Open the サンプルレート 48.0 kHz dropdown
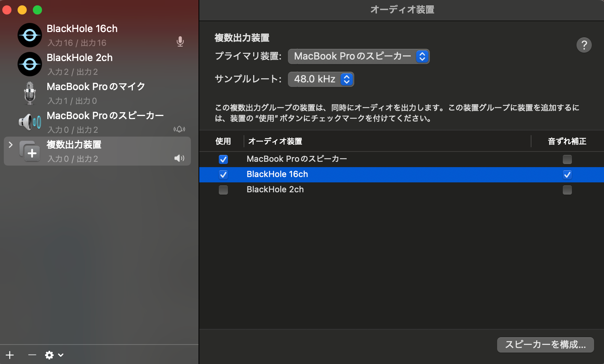604x364 pixels. pyautogui.click(x=321, y=79)
